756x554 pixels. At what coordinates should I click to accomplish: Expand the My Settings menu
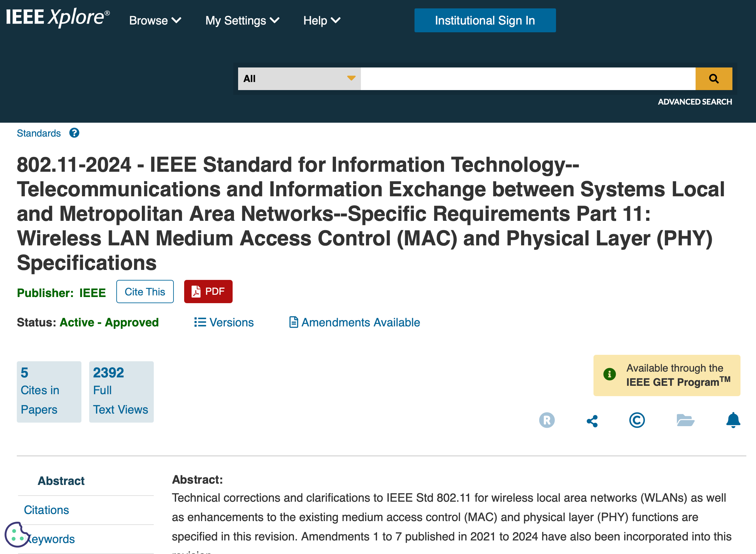(242, 21)
